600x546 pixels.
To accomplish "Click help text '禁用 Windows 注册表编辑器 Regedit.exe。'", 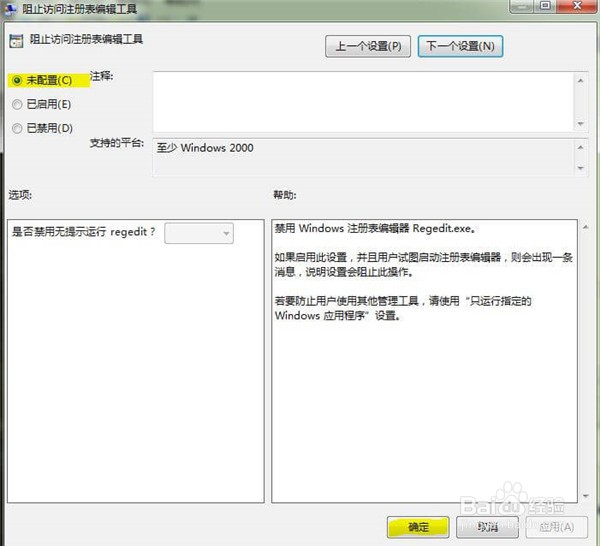I will (x=375, y=228).
